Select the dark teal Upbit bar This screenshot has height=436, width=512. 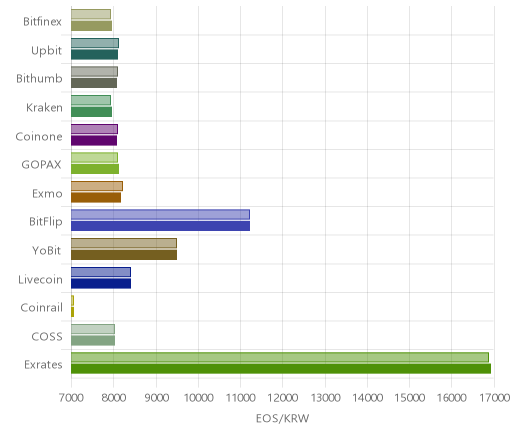click(x=94, y=55)
